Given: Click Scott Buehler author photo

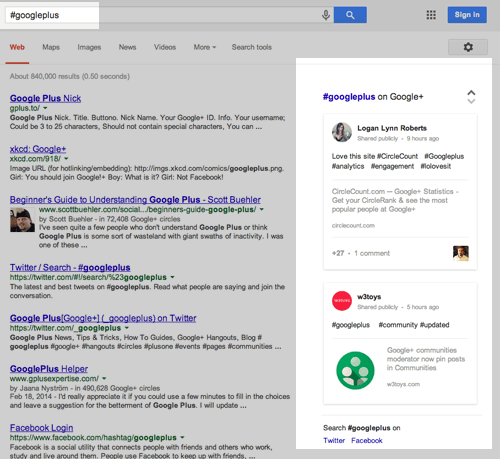Looking at the screenshot, I should click(22, 220).
